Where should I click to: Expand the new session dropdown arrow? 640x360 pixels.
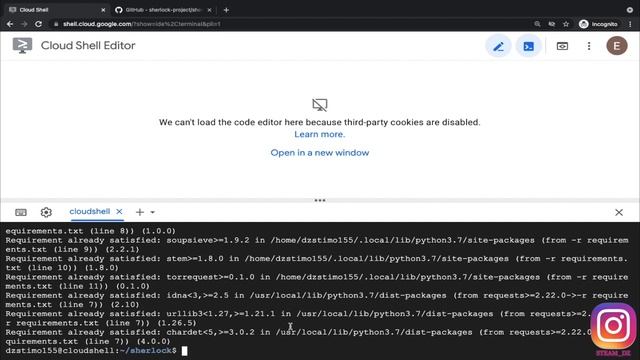pos(152,212)
